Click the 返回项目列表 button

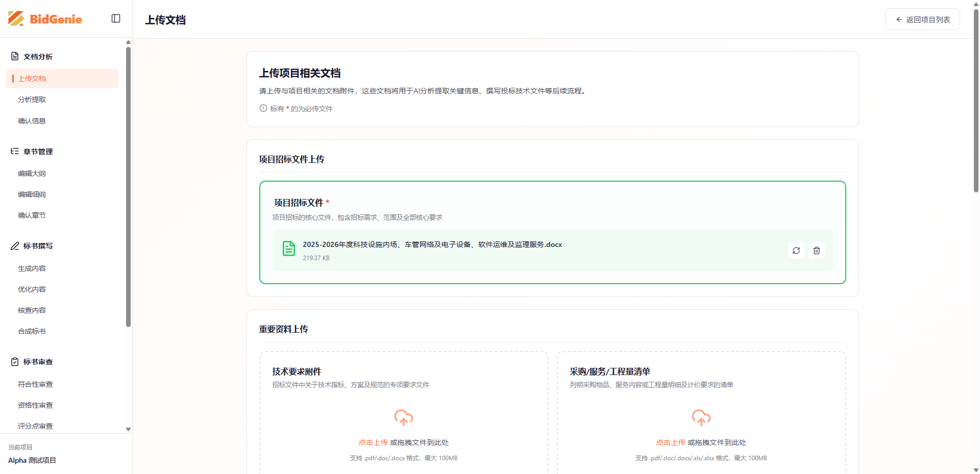coord(922,19)
